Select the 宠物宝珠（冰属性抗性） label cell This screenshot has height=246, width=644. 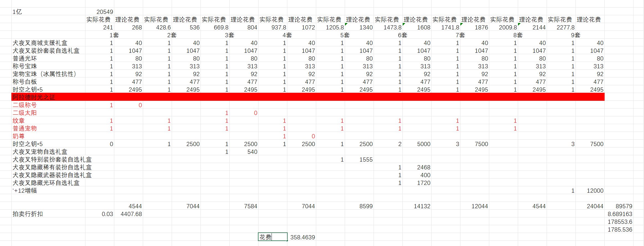click(x=48, y=74)
